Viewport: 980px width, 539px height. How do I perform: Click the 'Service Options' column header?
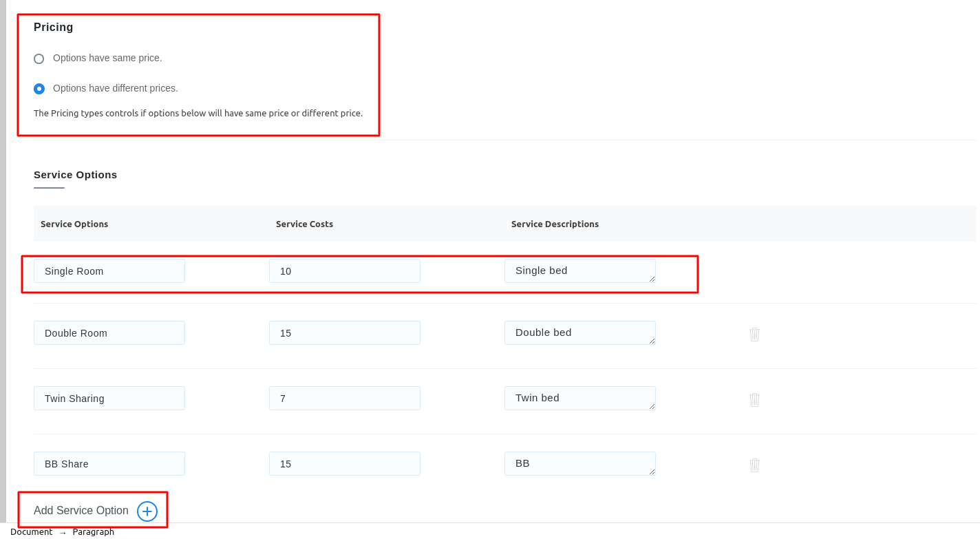point(74,224)
